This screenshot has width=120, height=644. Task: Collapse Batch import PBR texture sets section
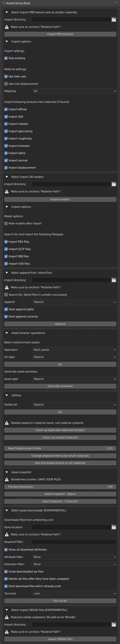7,12
